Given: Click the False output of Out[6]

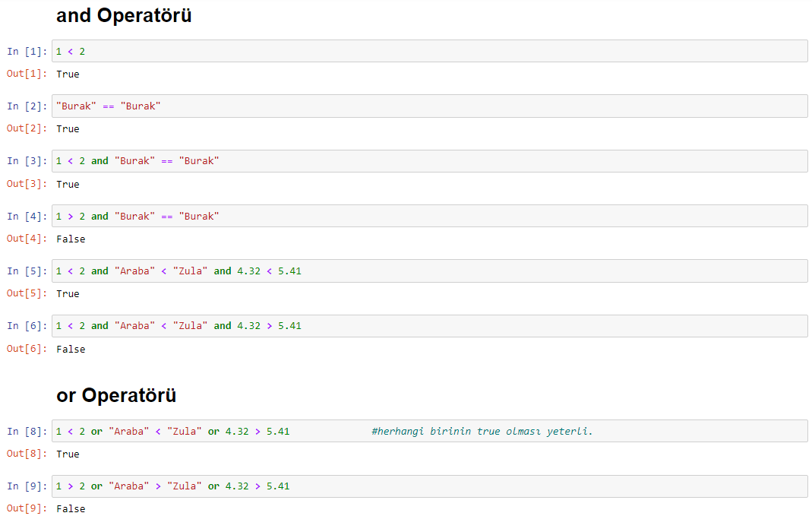Looking at the screenshot, I should [x=71, y=349].
